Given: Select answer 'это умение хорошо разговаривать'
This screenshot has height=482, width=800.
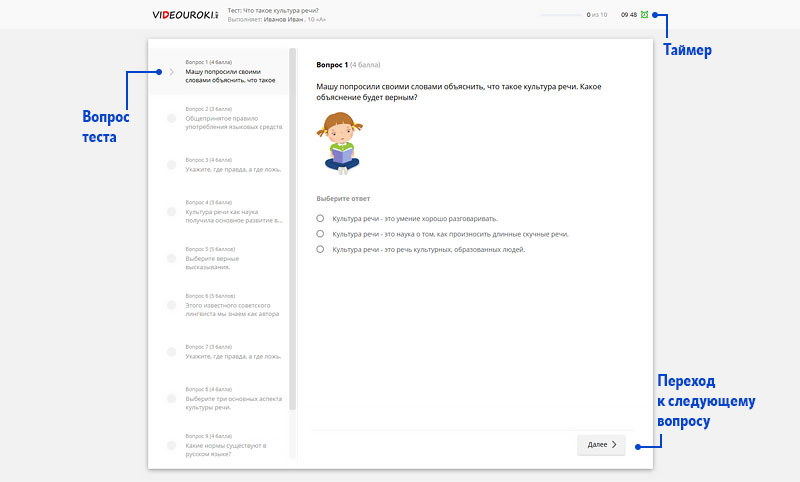Looking at the screenshot, I should point(320,218).
